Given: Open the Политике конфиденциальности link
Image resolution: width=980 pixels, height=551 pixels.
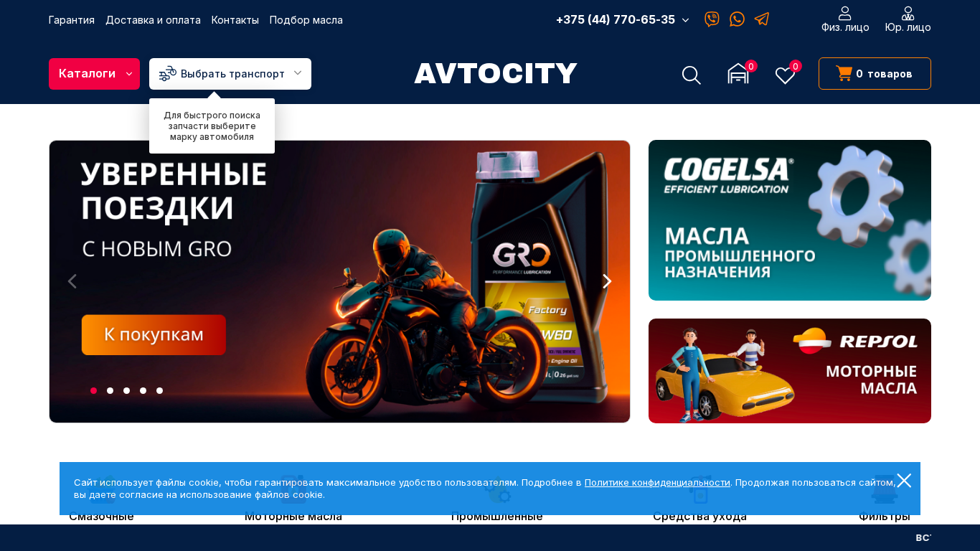Looking at the screenshot, I should click(657, 483).
